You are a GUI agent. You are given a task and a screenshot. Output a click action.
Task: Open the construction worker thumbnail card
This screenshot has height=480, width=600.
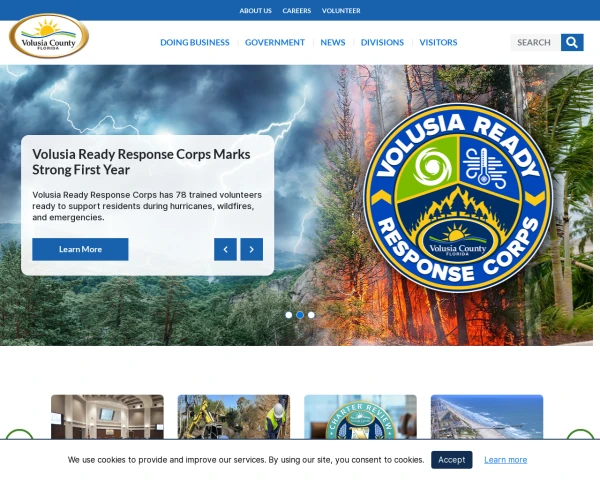click(234, 417)
